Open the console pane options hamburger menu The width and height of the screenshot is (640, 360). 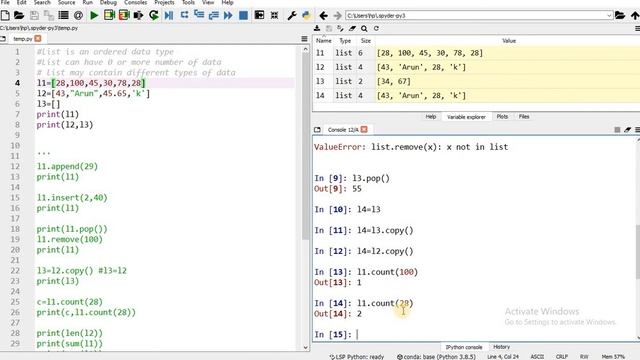pyautogui.click(x=637, y=130)
